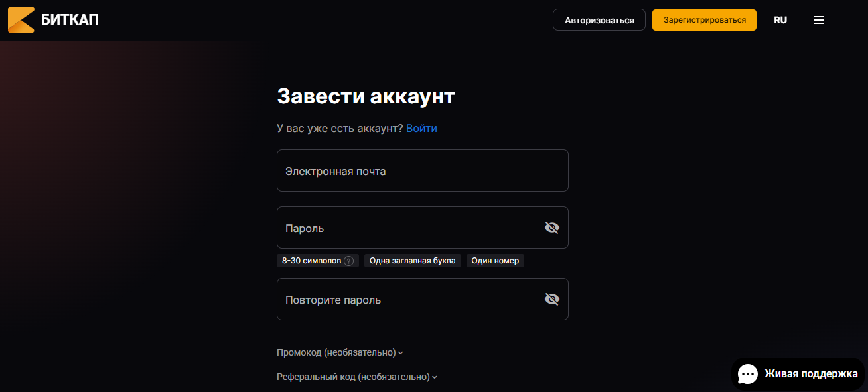The image size is (868, 392).
Task: Expand Промокод (необязательно) section
Action: click(340, 352)
